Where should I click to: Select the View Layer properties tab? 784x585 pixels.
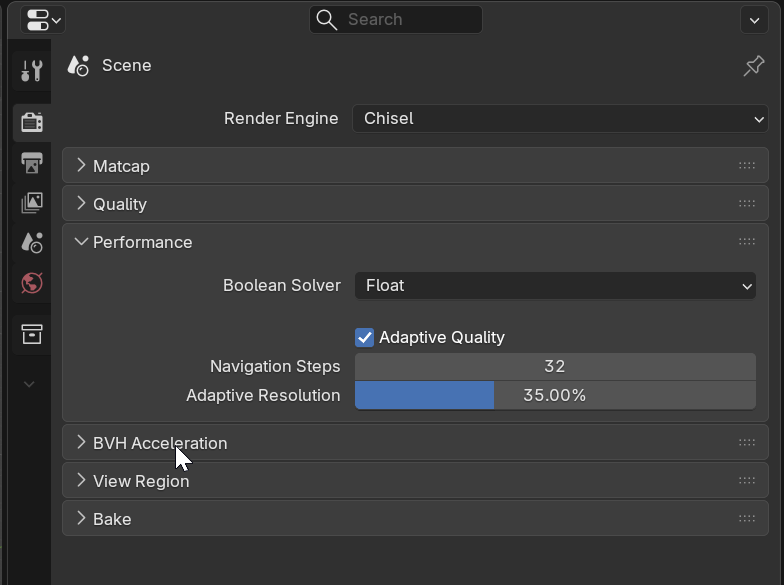pos(31,203)
